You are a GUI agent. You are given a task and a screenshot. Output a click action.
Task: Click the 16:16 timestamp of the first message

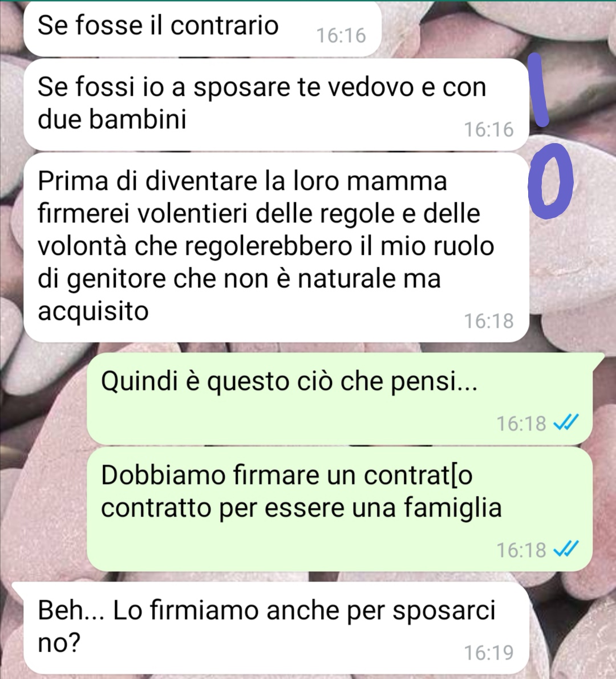pos(341,35)
